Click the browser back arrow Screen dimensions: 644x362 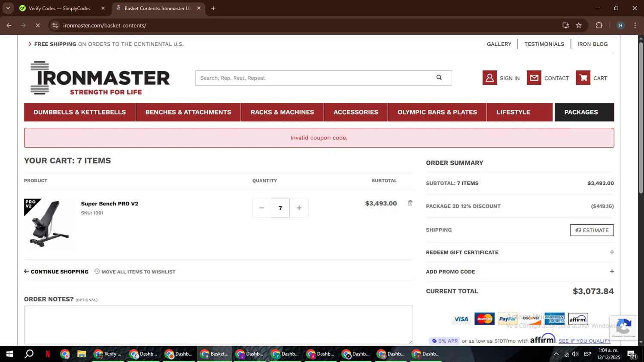9,26
